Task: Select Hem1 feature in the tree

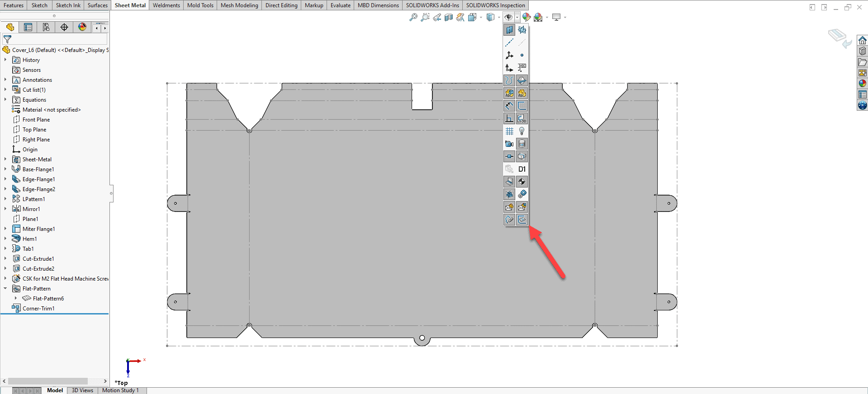Action: pyautogui.click(x=29, y=239)
